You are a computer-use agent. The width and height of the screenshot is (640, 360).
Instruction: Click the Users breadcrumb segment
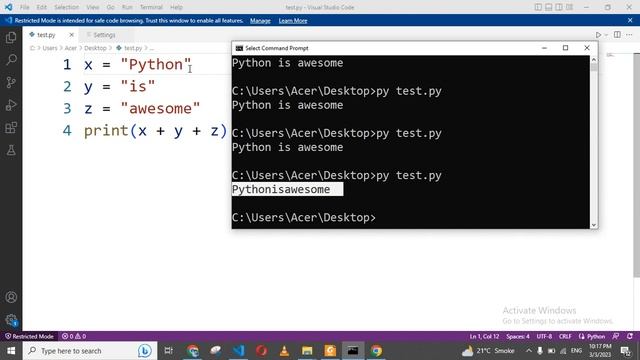(x=50, y=48)
